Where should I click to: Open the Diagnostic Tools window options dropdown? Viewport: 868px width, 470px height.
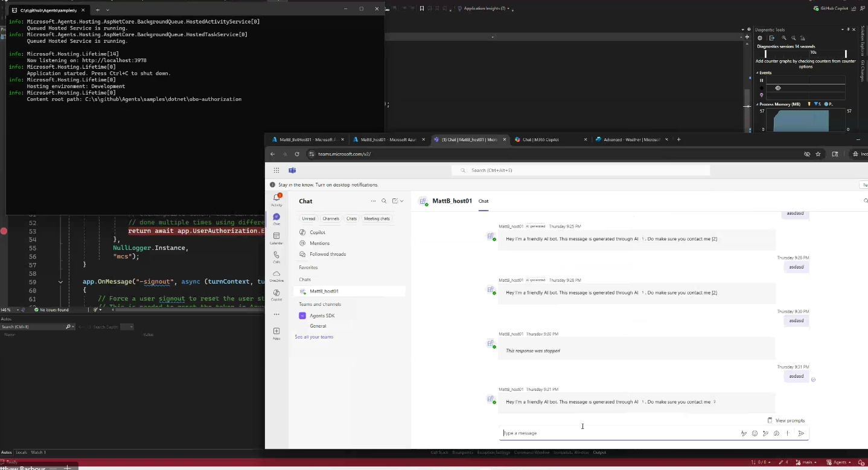(842, 30)
